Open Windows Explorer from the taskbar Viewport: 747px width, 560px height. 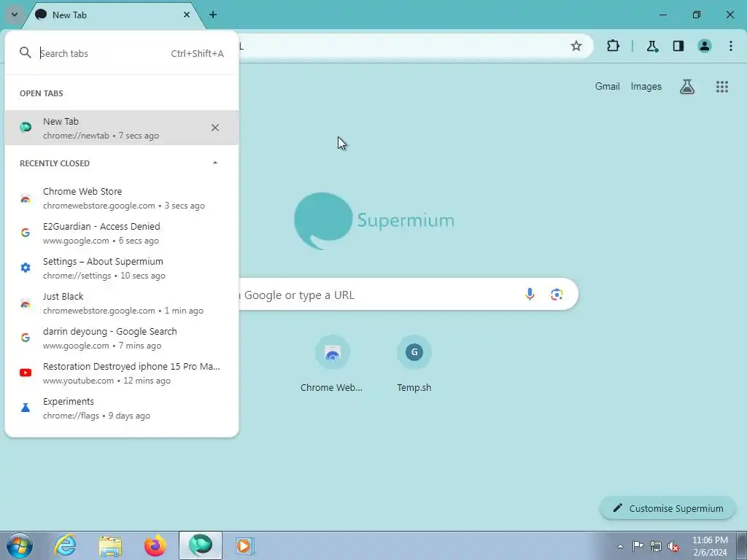(x=110, y=545)
